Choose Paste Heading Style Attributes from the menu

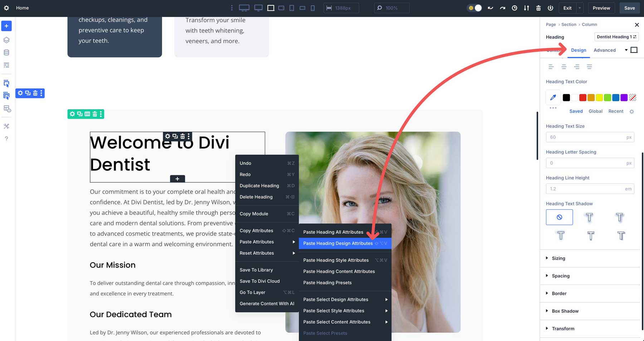pos(336,260)
